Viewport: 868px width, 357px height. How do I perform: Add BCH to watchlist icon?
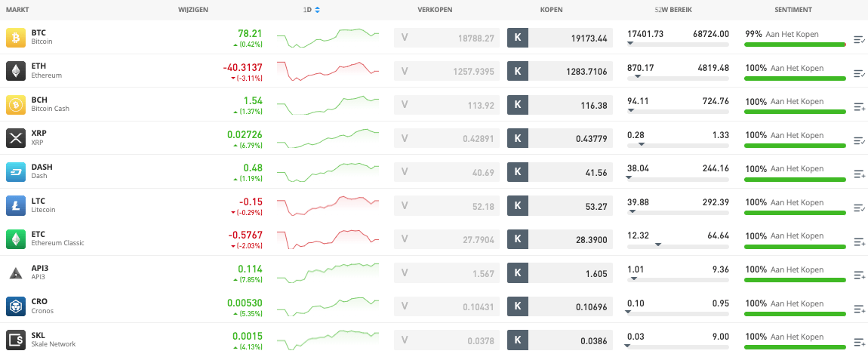[859, 107]
